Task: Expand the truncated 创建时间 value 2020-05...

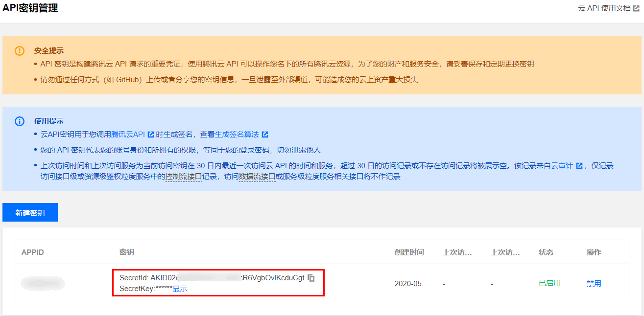Action: click(410, 283)
